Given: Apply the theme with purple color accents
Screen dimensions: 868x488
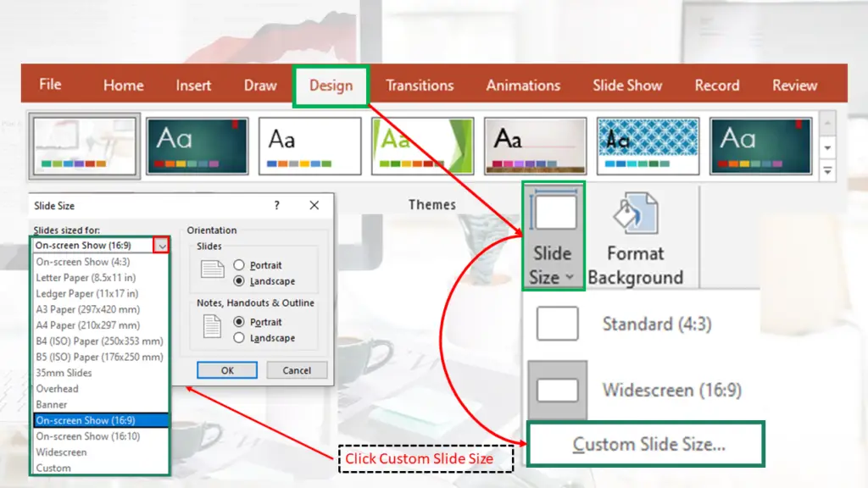Looking at the screenshot, I should (x=535, y=144).
